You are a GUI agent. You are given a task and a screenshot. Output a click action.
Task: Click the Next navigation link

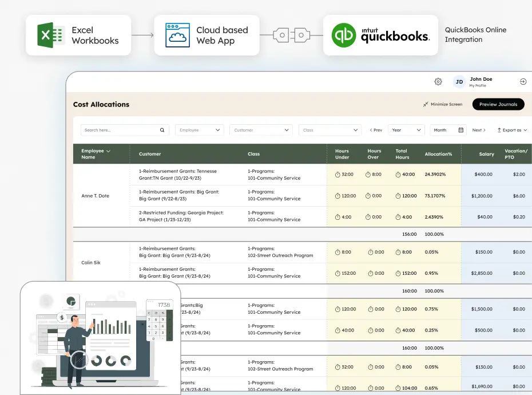pyautogui.click(x=479, y=130)
